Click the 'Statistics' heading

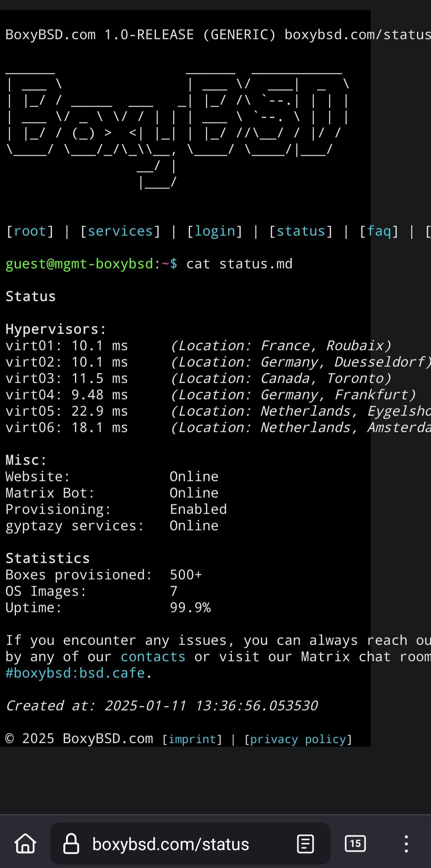coord(48,559)
